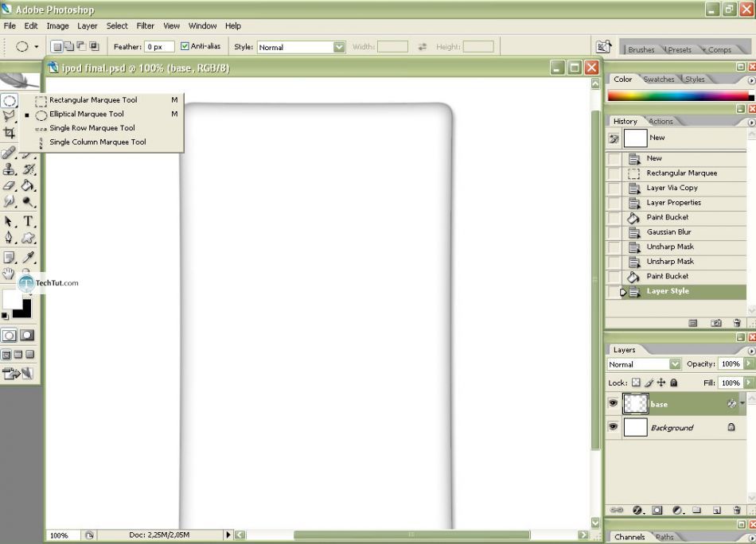Select the Polygonal Lasso tool
Image resolution: width=756 pixels, height=544 pixels.
9,116
